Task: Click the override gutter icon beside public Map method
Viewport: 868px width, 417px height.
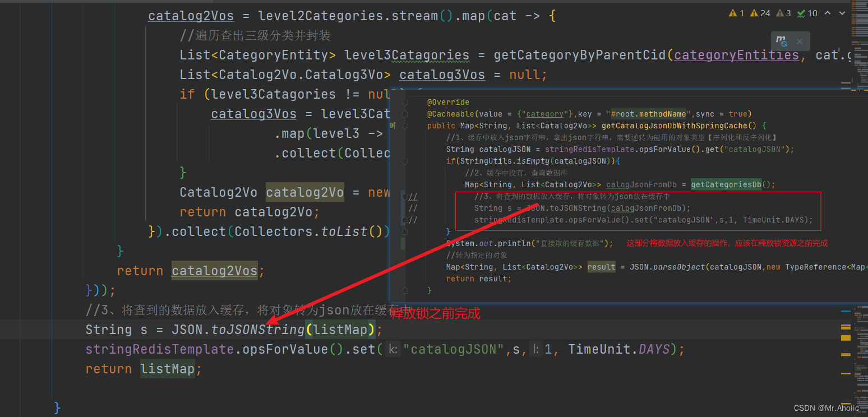Action: click(393, 126)
